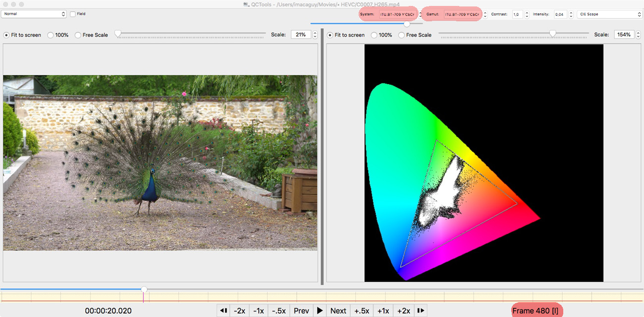Viewport: 644px width, 317px height.
Task: Play backward at -.5x speed
Action: [x=279, y=311]
